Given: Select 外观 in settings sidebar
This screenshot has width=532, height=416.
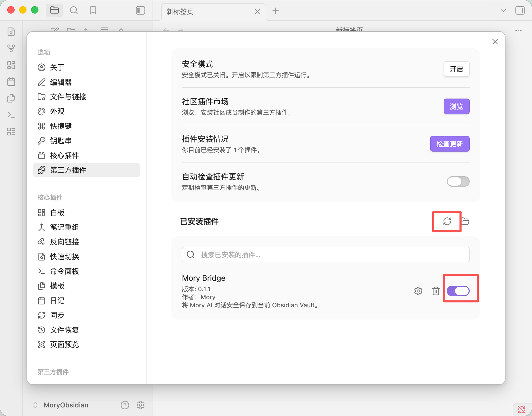Looking at the screenshot, I should (87, 111).
